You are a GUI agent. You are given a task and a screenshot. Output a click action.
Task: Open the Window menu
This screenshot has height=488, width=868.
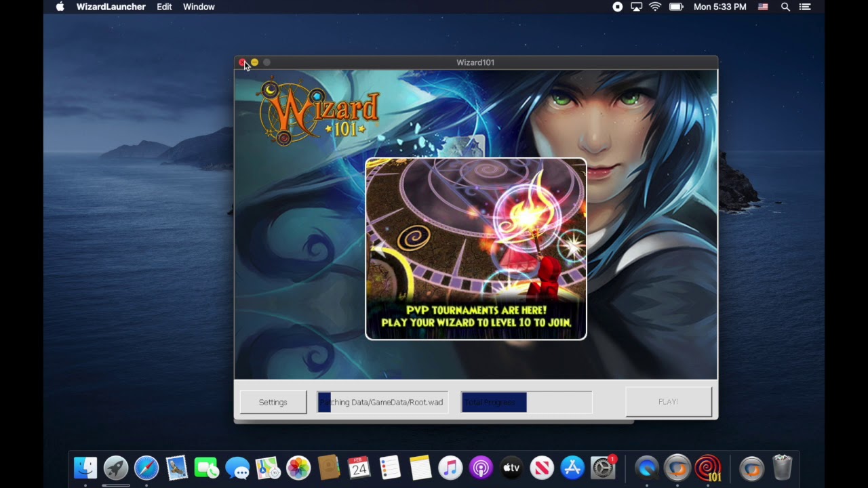199,7
